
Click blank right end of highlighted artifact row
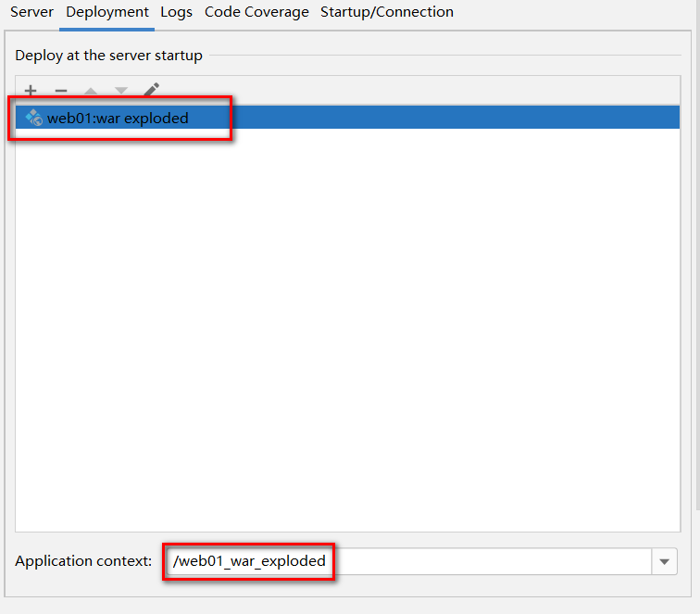(556, 118)
